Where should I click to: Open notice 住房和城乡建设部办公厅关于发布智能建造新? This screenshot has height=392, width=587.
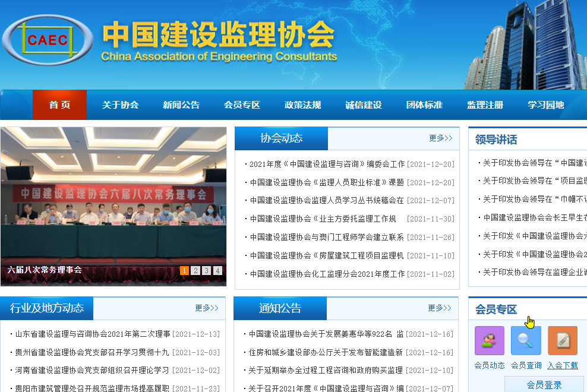pos(326,352)
